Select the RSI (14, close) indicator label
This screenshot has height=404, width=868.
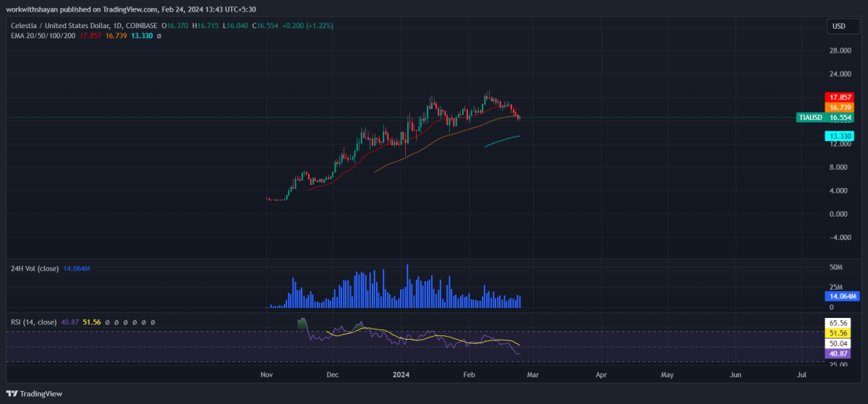pos(32,322)
